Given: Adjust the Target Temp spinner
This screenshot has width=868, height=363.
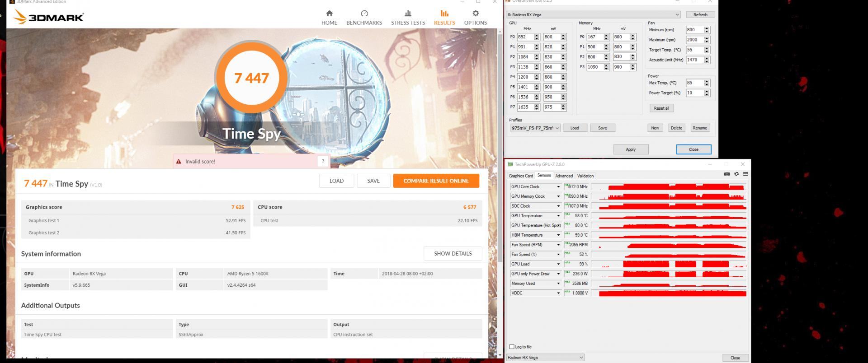Looking at the screenshot, I should click(x=707, y=50).
